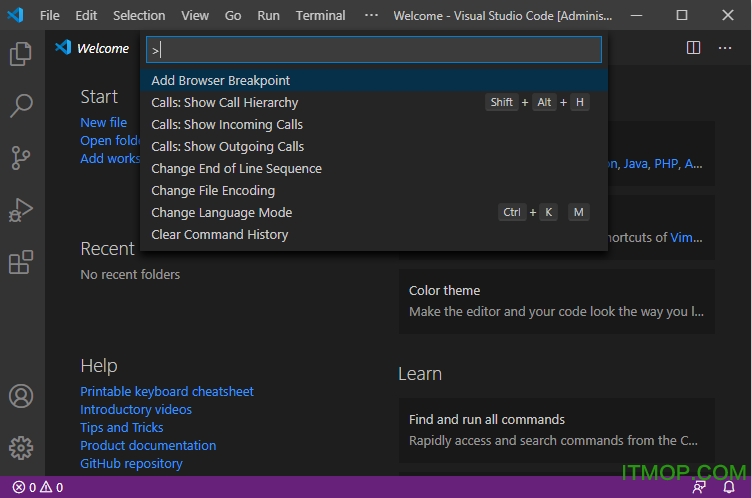Screen dimensions: 752x498
Task: Open Introductory videos link
Action: (x=136, y=410)
